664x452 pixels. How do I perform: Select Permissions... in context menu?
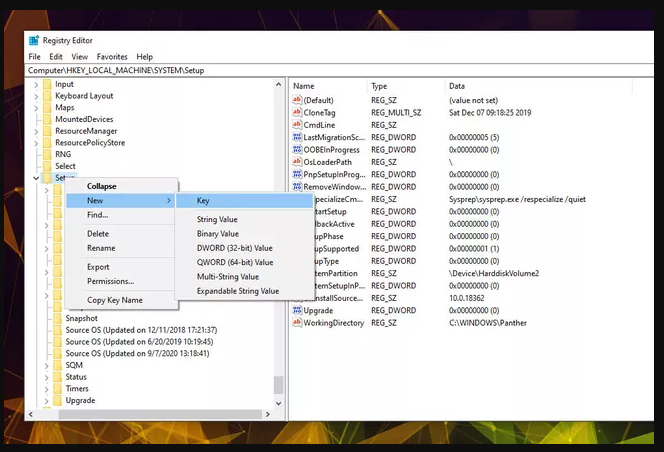pyautogui.click(x=120, y=281)
